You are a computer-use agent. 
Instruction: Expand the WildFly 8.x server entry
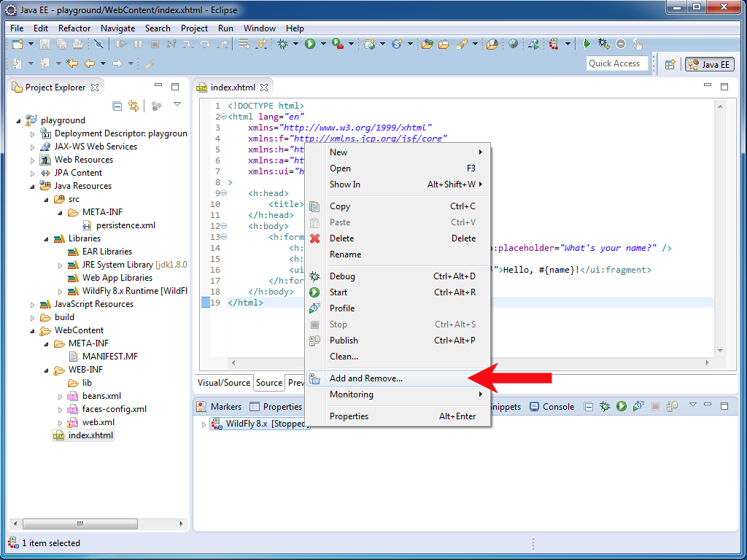point(204,424)
